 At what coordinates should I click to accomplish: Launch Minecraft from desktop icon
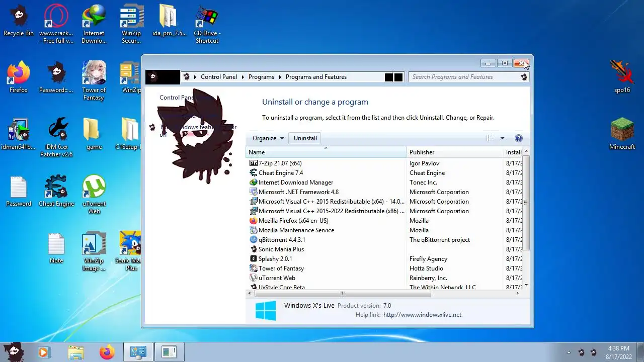tap(622, 134)
